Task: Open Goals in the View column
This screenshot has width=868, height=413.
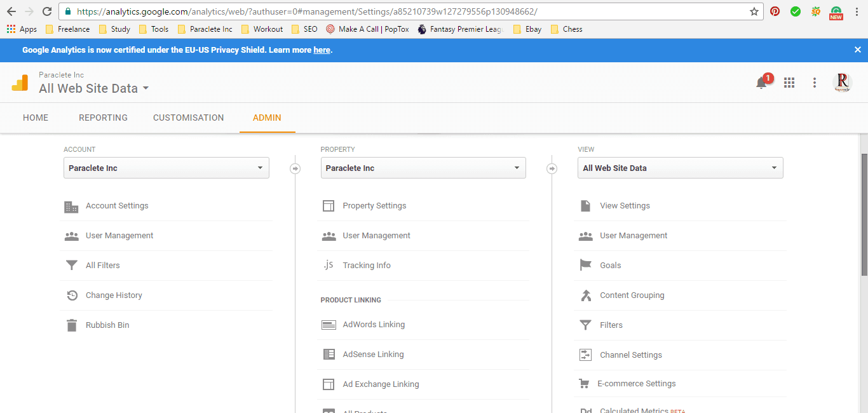Action: (611, 266)
